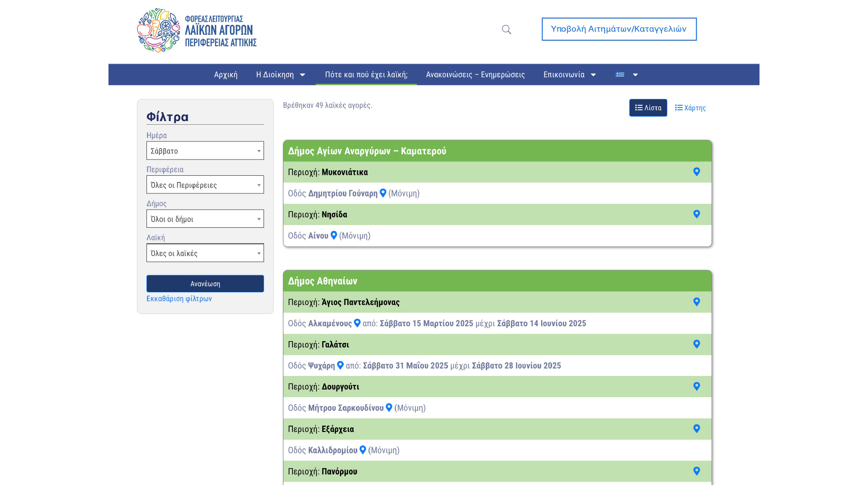868x488 pixels.
Task: Click the location pin for Νησίδα area
Action: pos(696,214)
